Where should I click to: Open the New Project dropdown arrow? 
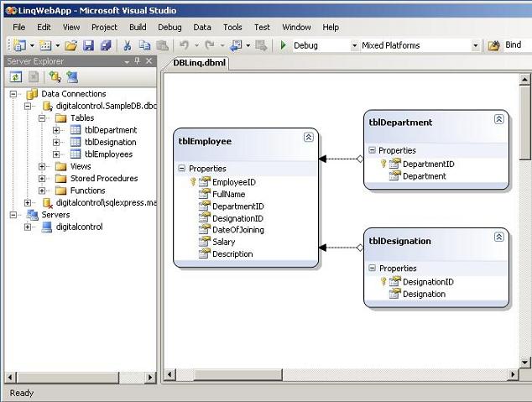pos(32,45)
